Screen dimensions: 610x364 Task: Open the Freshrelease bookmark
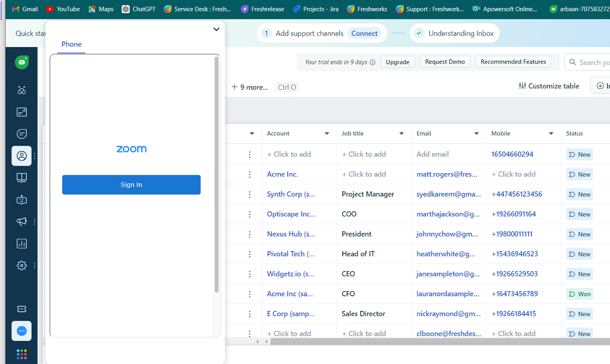point(263,9)
